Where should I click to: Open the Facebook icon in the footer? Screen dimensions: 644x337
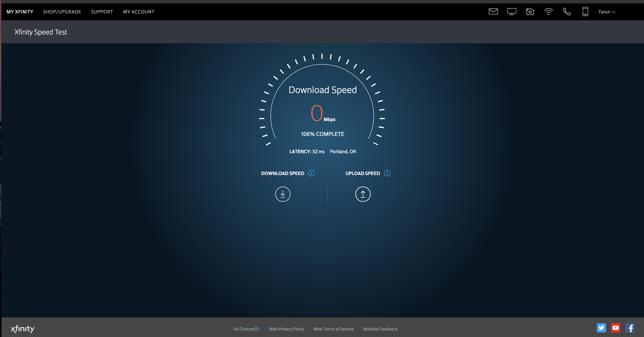click(x=630, y=328)
